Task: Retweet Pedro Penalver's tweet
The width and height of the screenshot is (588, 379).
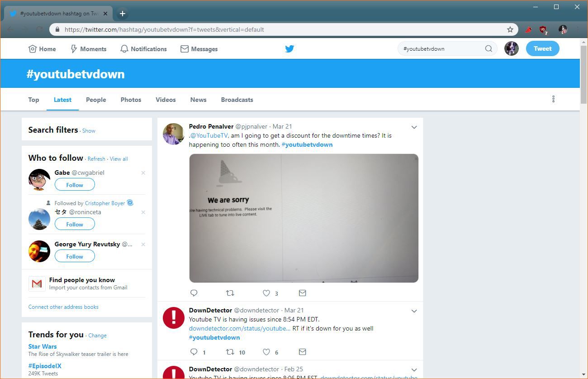Action: tap(230, 293)
